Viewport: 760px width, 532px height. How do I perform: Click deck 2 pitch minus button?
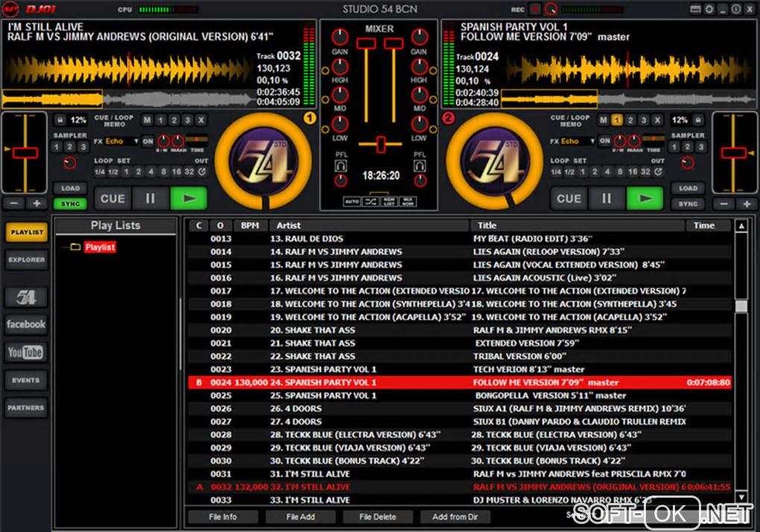[723, 204]
